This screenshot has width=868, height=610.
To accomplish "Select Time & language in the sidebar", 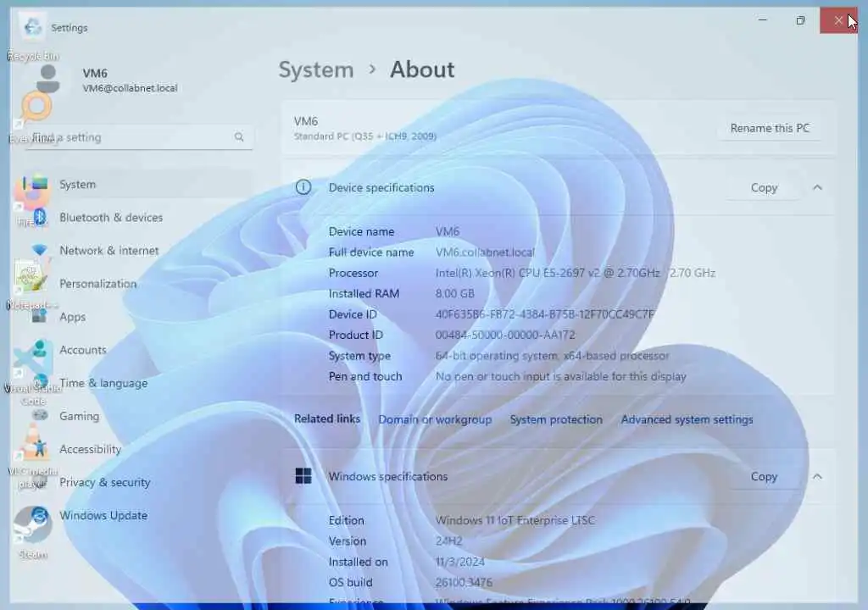I will [103, 383].
